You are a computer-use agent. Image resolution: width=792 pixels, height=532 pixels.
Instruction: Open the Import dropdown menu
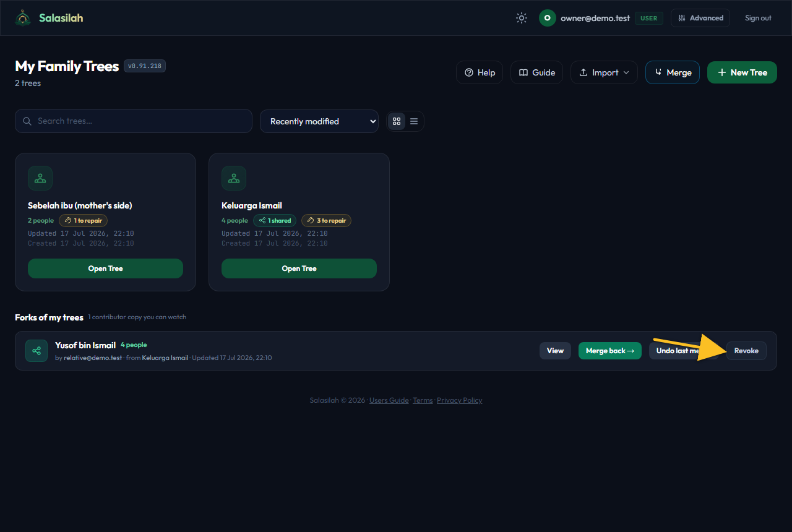pyautogui.click(x=604, y=72)
